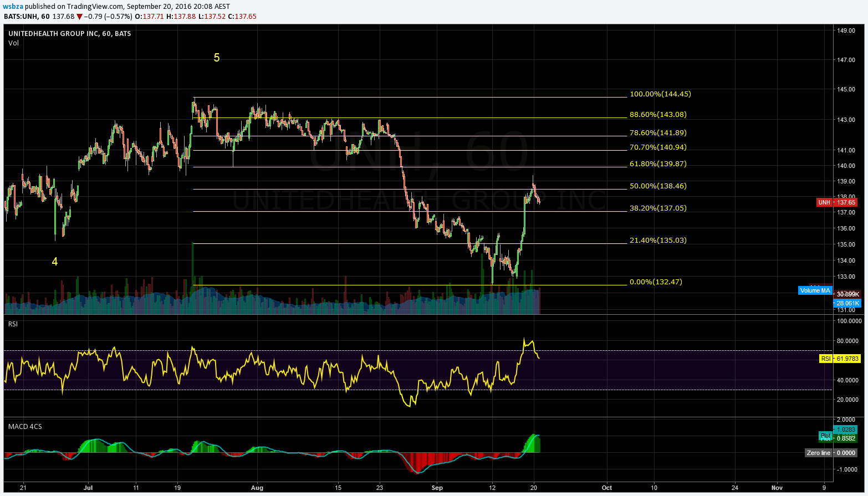This screenshot has width=868, height=496.
Task: Click the date 15 on the time axis
Action: [338, 488]
